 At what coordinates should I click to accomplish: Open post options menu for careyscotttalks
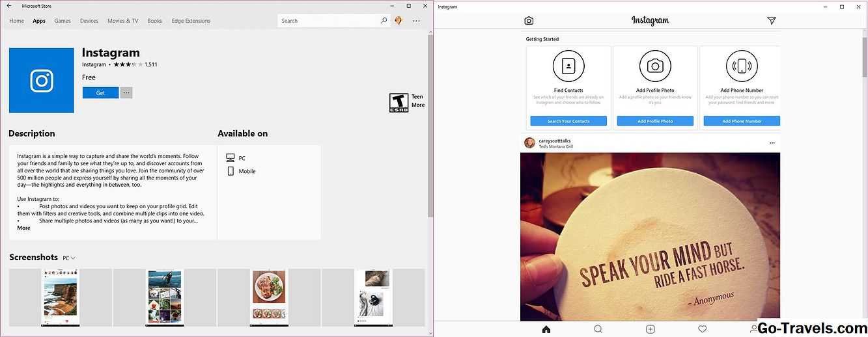coord(772,142)
